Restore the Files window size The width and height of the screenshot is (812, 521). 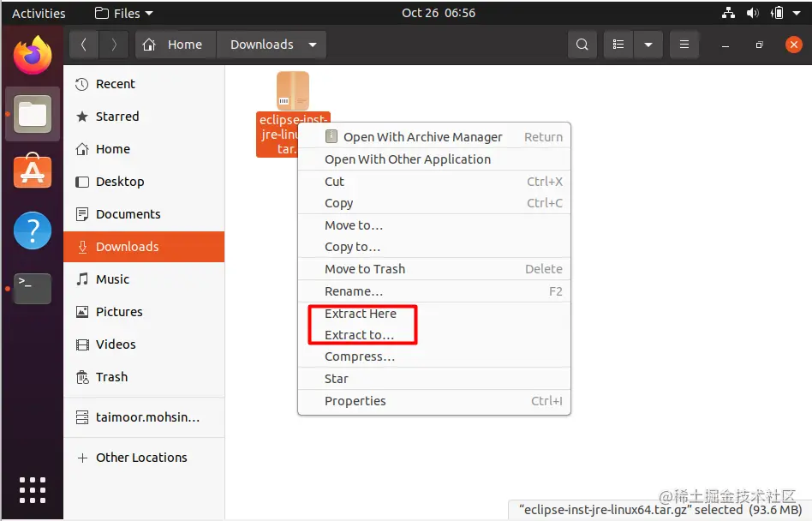[759, 45]
